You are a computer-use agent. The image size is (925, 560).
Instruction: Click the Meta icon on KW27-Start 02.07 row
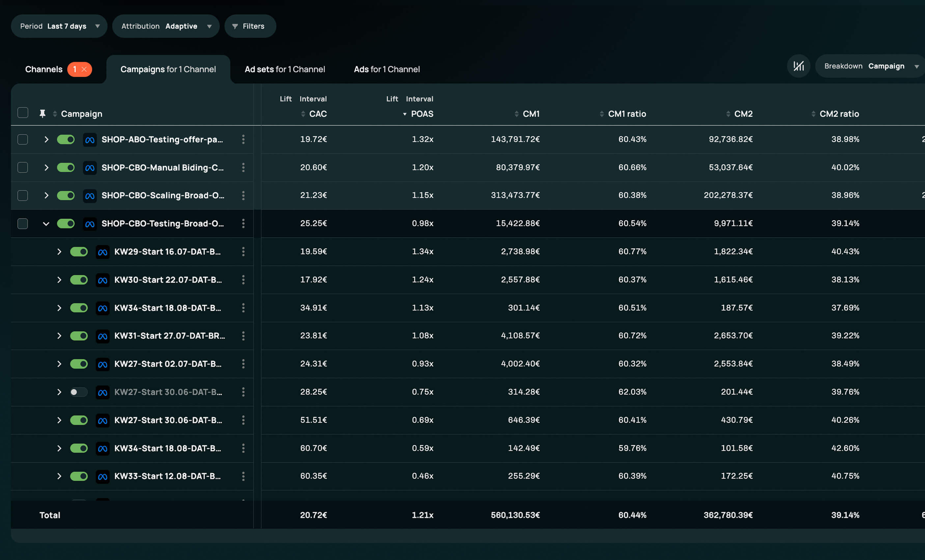[102, 364]
